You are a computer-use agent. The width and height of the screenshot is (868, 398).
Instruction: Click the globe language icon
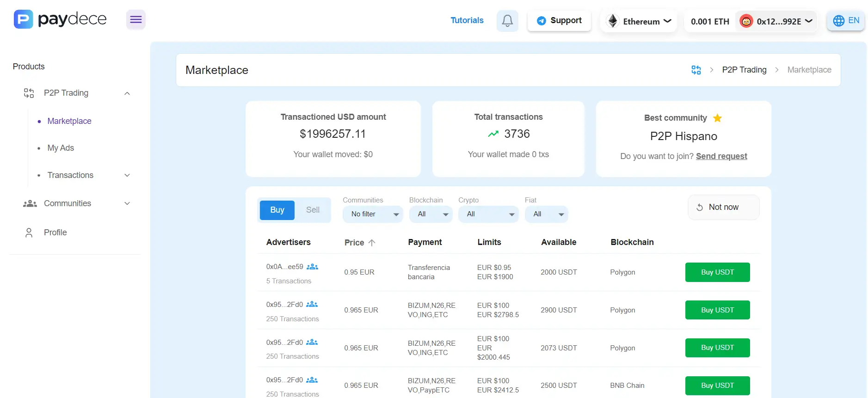click(x=838, y=21)
